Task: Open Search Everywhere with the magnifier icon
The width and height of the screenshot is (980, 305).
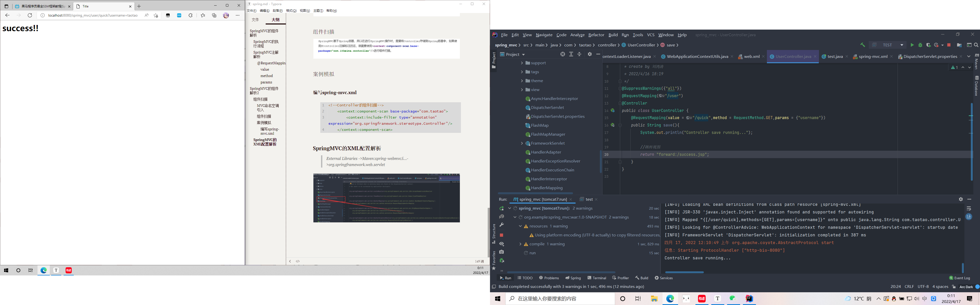Action: (976, 45)
